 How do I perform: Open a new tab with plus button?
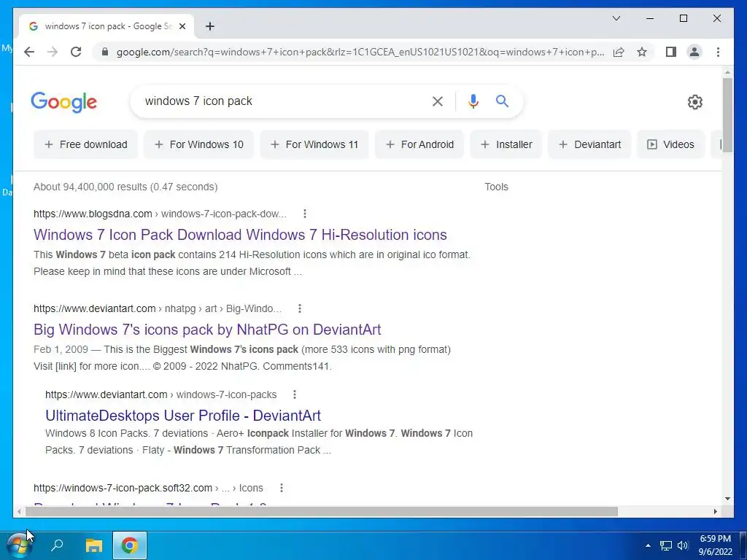click(209, 26)
